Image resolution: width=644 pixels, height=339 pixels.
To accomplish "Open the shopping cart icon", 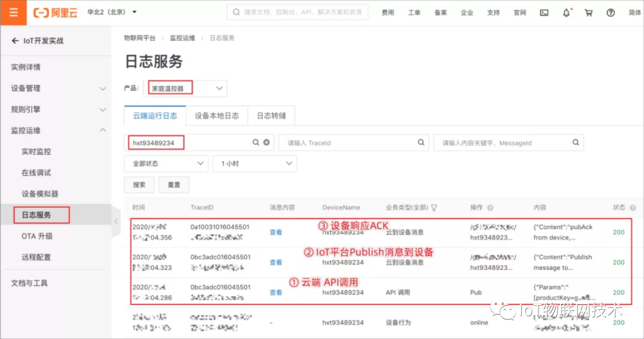I will click(589, 13).
